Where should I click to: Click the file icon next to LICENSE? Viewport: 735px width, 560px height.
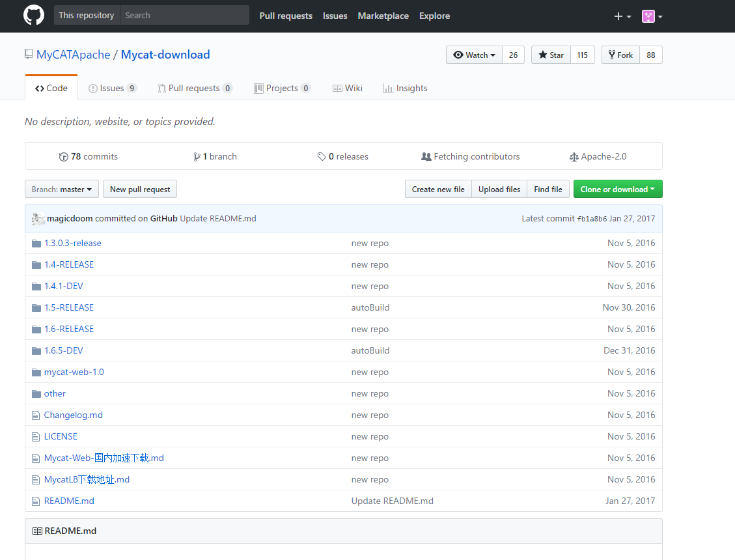[36, 437]
